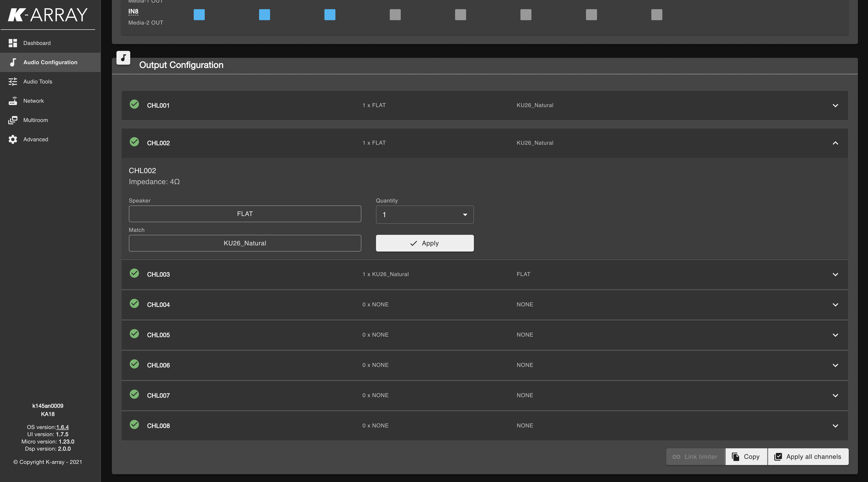
Task: Toggle sixth IN8 routing square (grey)
Action: point(526,15)
